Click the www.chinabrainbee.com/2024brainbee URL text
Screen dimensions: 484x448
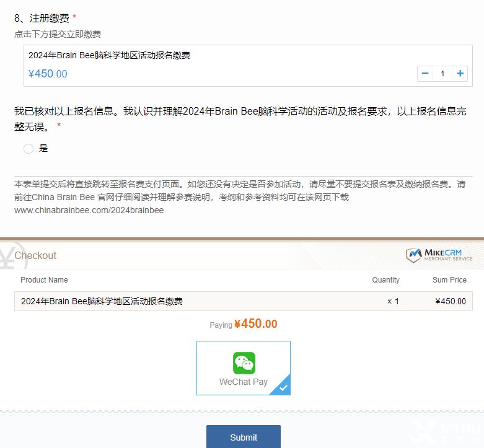(89, 210)
